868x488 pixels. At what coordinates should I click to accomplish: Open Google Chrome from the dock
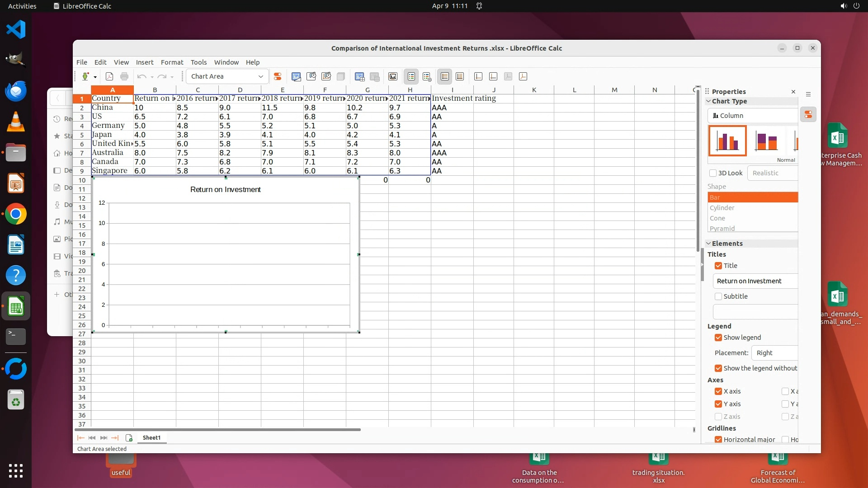coord(16,214)
